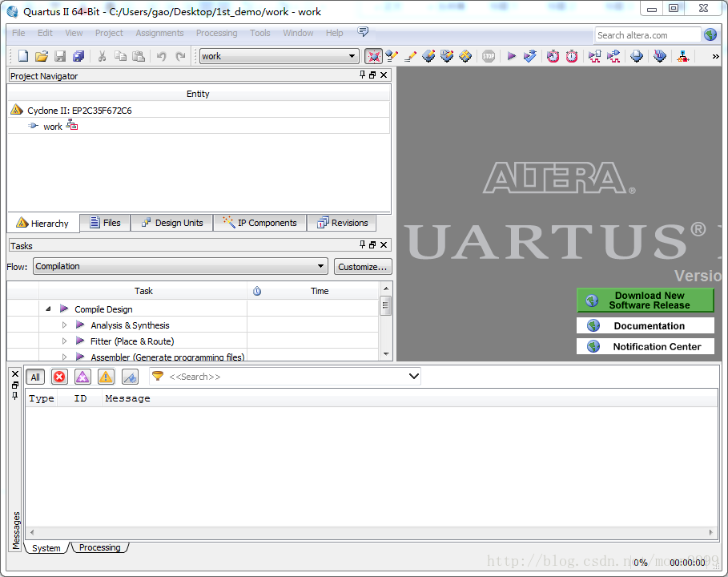
Task: Switch to the Revisions tab
Action: pyautogui.click(x=342, y=223)
